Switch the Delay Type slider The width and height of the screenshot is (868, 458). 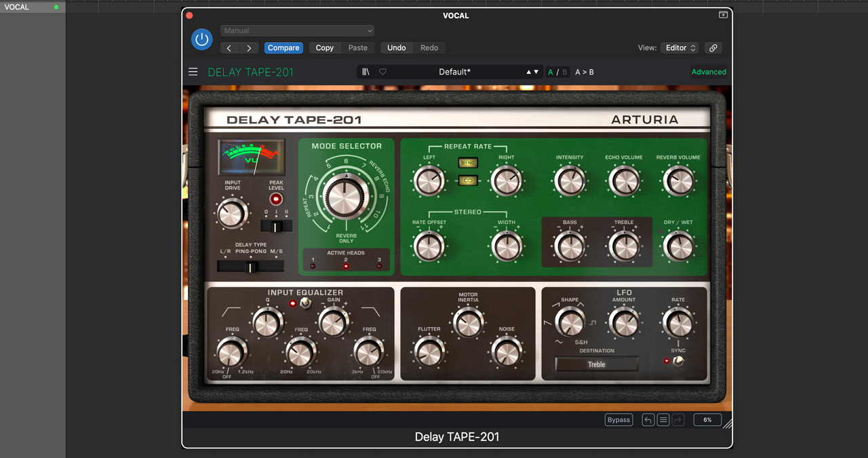tap(250, 267)
